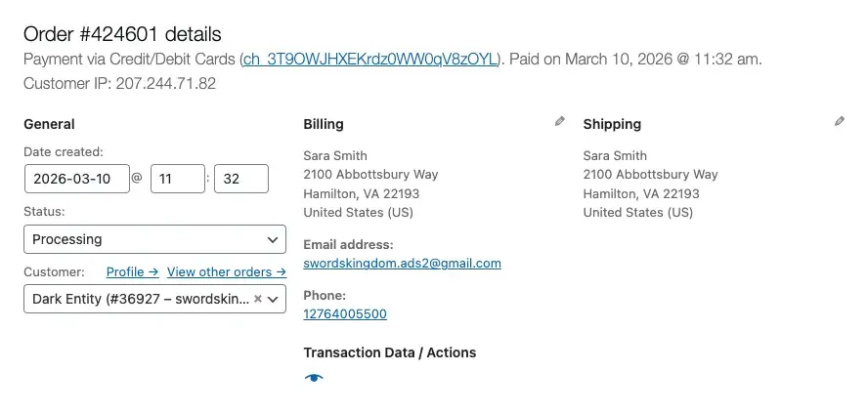The image size is (868, 413).
Task: Open the Stripe charge ID link
Action: (370, 59)
